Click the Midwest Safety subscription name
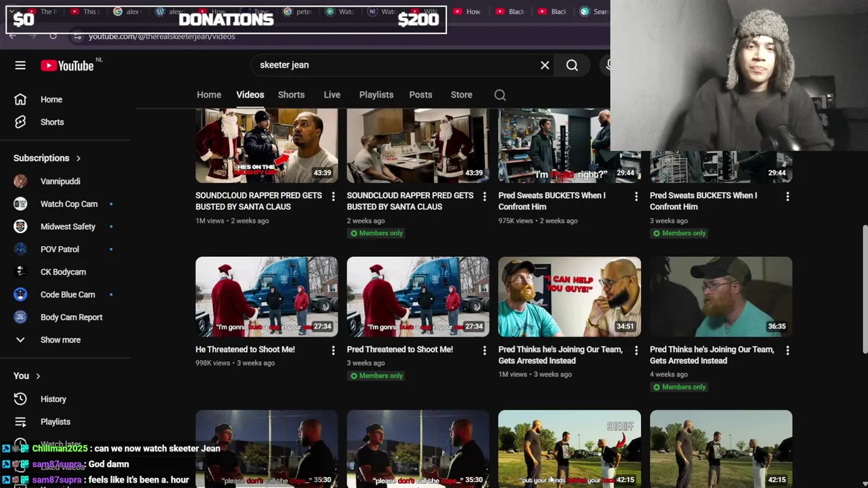The image size is (868, 488). [68, 226]
